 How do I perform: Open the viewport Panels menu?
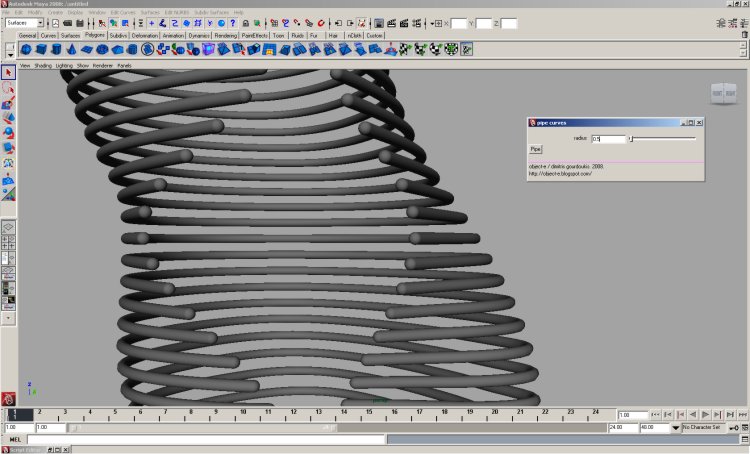click(124, 66)
